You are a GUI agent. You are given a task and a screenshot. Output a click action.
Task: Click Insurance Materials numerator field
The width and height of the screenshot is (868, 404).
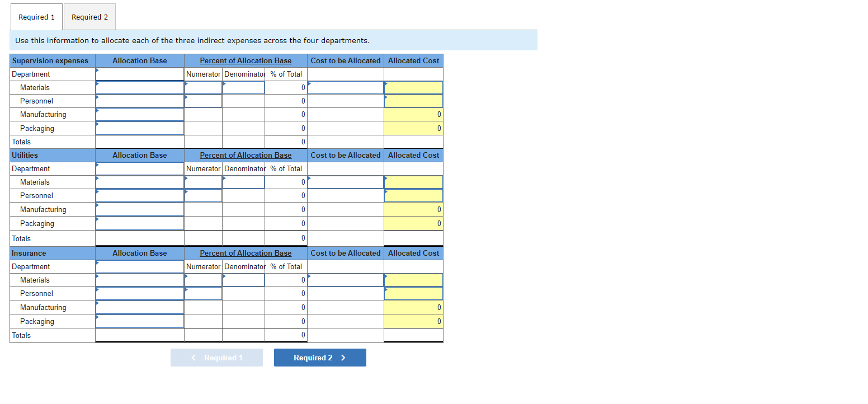(203, 280)
